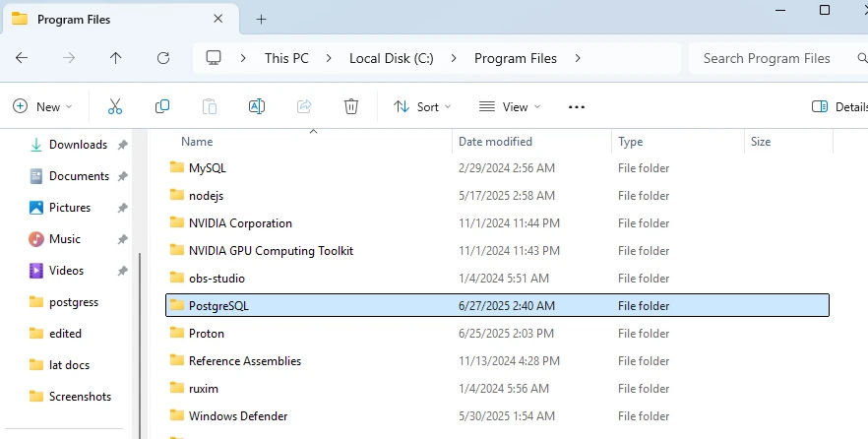The width and height of the screenshot is (868, 439).
Task: Click the Windows Defender folder icon
Action: [x=176, y=414]
